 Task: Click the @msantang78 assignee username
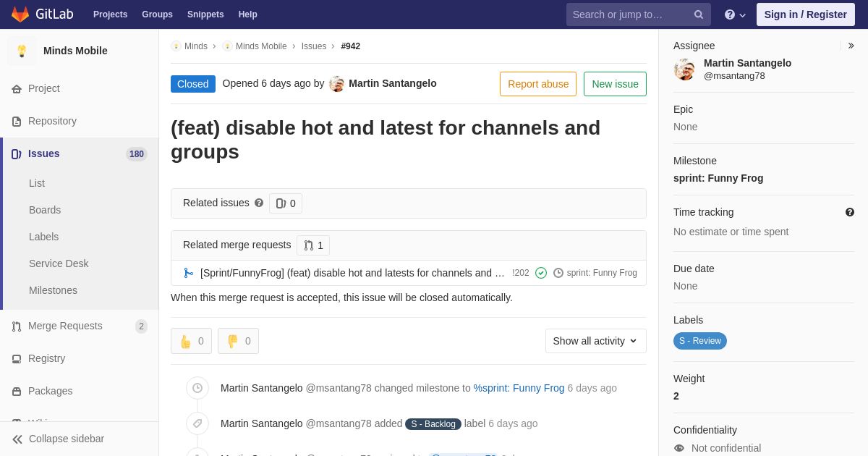pyautogui.click(x=734, y=76)
